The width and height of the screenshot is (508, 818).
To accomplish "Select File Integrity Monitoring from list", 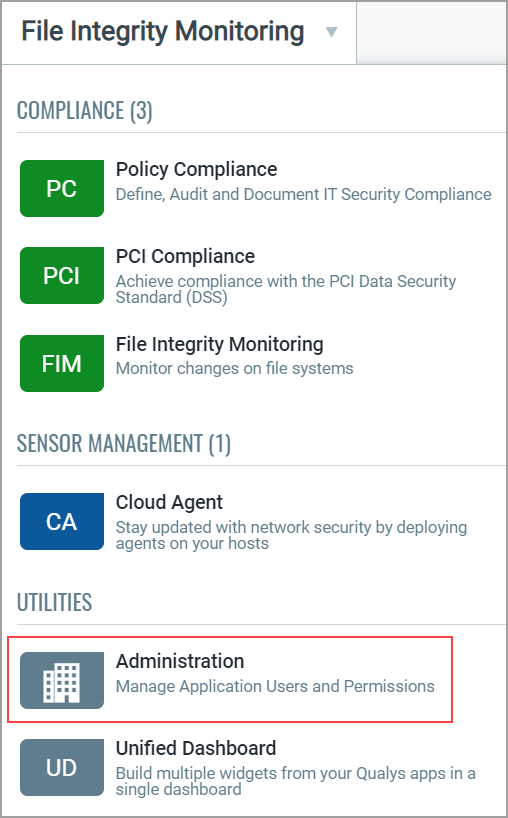I will click(x=220, y=344).
